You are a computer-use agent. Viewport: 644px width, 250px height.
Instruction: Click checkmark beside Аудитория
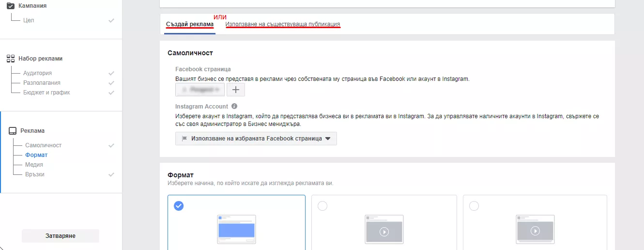point(111,73)
